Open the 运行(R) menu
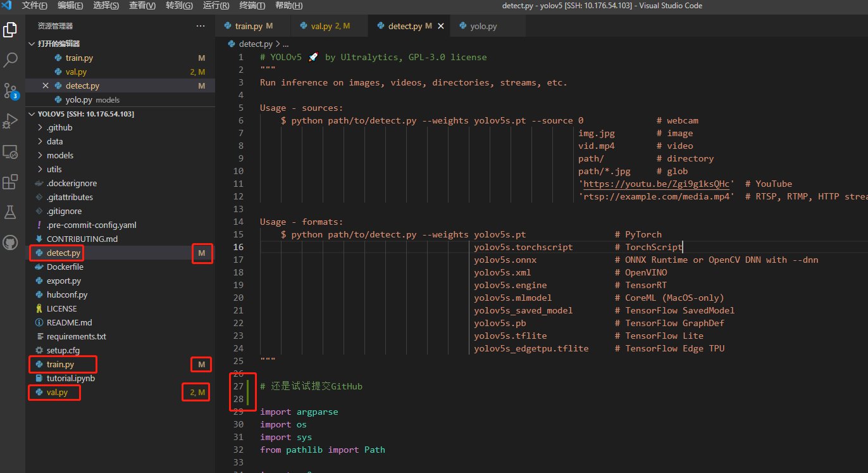 (x=216, y=6)
